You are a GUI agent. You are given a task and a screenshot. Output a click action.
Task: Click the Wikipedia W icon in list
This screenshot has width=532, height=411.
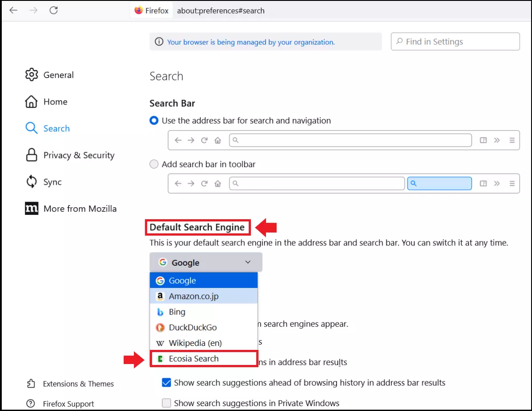tap(160, 343)
